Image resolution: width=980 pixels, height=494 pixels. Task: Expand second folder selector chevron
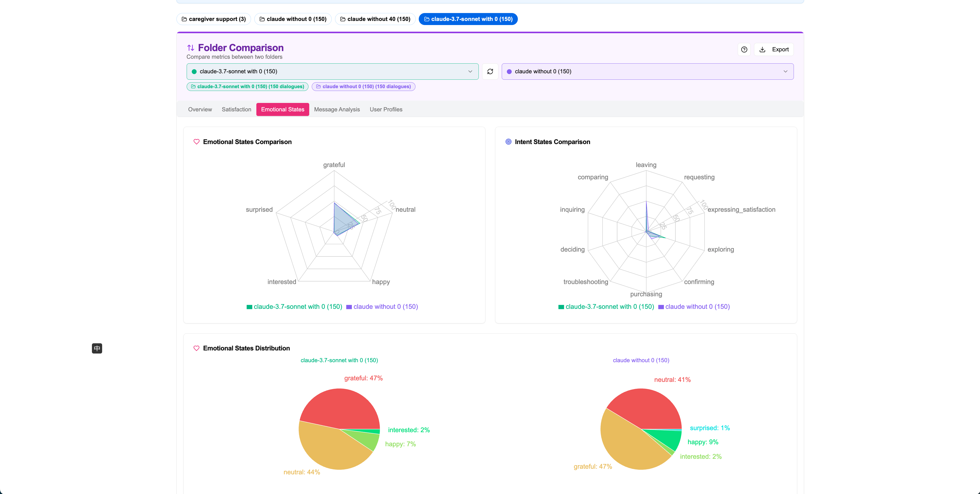(x=785, y=72)
